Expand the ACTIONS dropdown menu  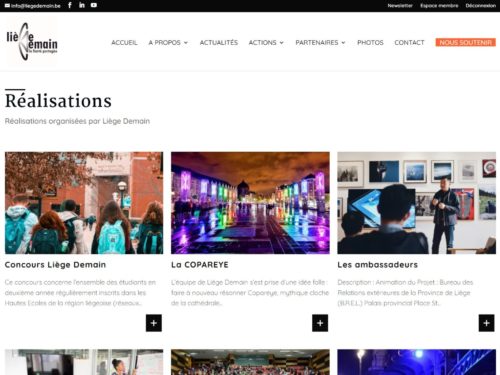266,43
